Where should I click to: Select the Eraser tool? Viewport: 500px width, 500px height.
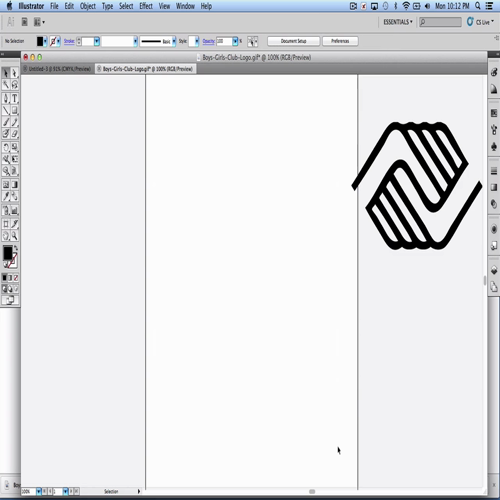click(14, 134)
